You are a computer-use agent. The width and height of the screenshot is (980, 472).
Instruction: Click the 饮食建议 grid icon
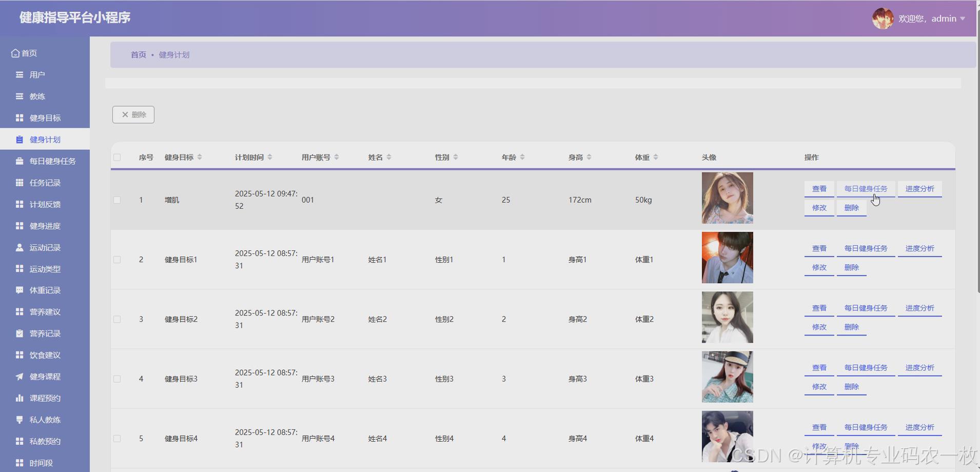[19, 355]
